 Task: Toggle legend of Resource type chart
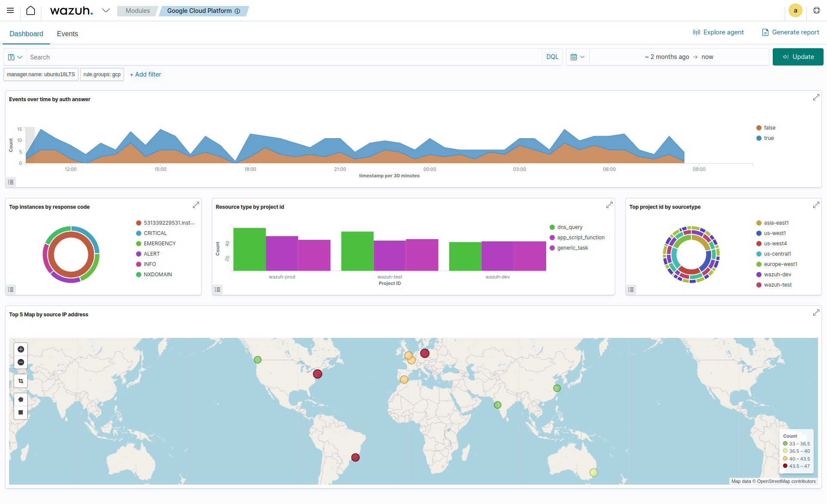(218, 290)
